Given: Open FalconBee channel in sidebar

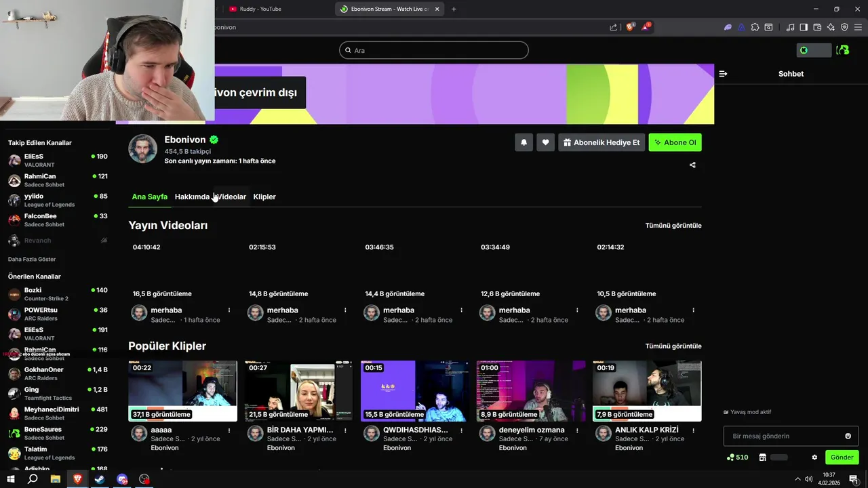Looking at the screenshot, I should pyautogui.click(x=58, y=220).
